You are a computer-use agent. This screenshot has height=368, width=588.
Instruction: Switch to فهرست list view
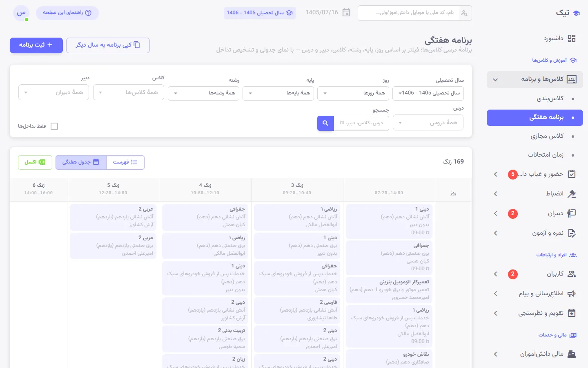[x=125, y=162]
